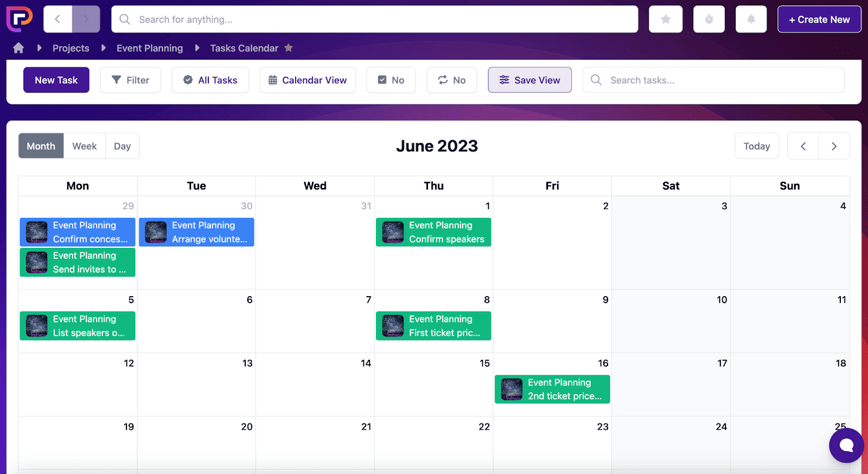Go back with the left arrow button

(x=58, y=20)
